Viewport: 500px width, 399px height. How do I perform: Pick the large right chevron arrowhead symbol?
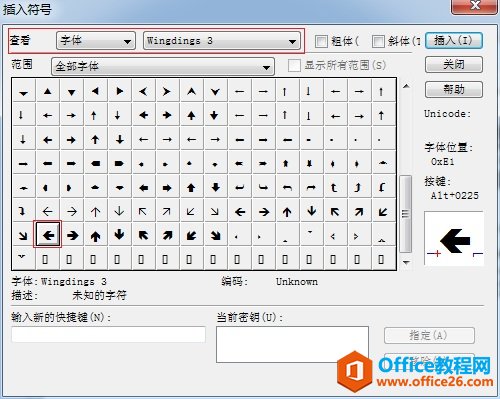pos(167,91)
